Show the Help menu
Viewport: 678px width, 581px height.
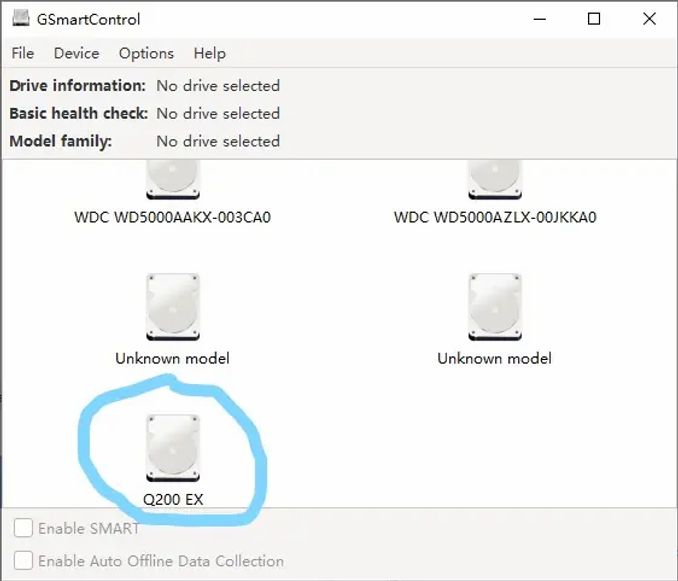tap(210, 53)
